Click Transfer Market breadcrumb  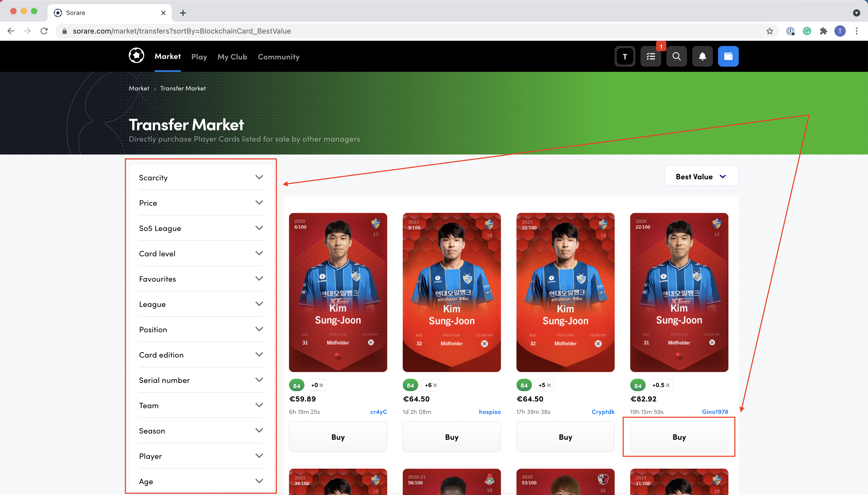[183, 88]
